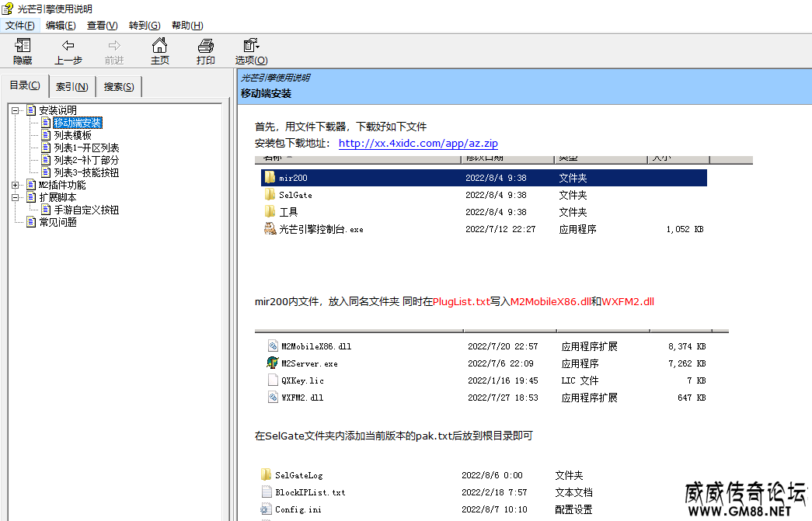Click the page icon beside M2插件功能
Viewport: 812px width, 521px height.
click(31, 185)
